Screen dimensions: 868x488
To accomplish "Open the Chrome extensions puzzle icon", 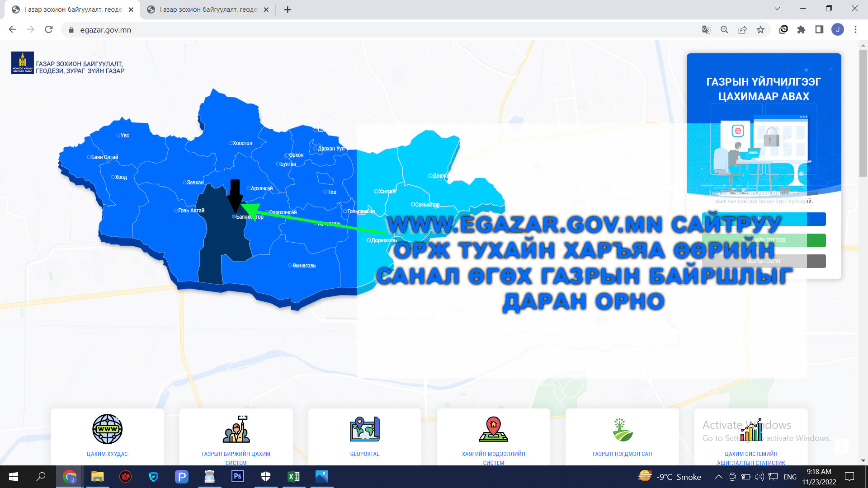I will pyautogui.click(x=801, y=30).
